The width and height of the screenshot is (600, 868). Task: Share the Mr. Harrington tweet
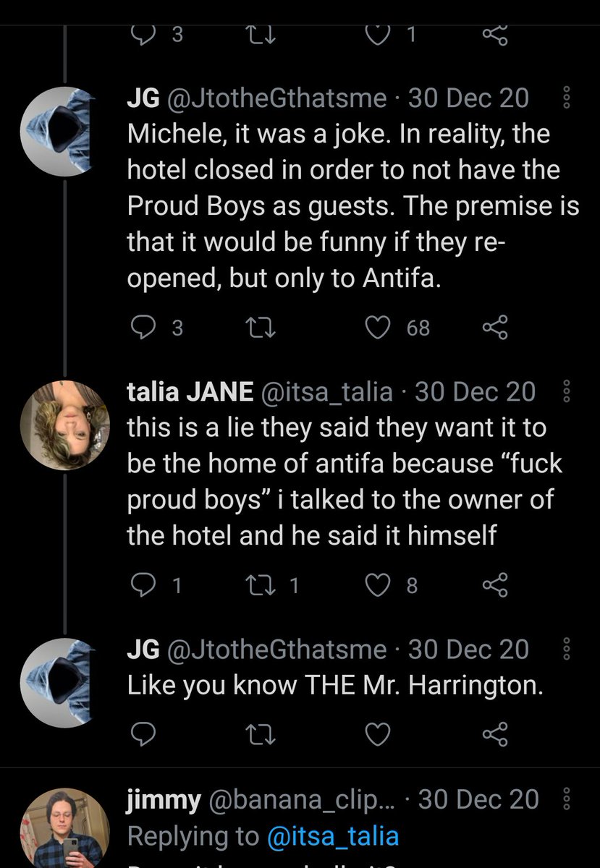coord(495,734)
